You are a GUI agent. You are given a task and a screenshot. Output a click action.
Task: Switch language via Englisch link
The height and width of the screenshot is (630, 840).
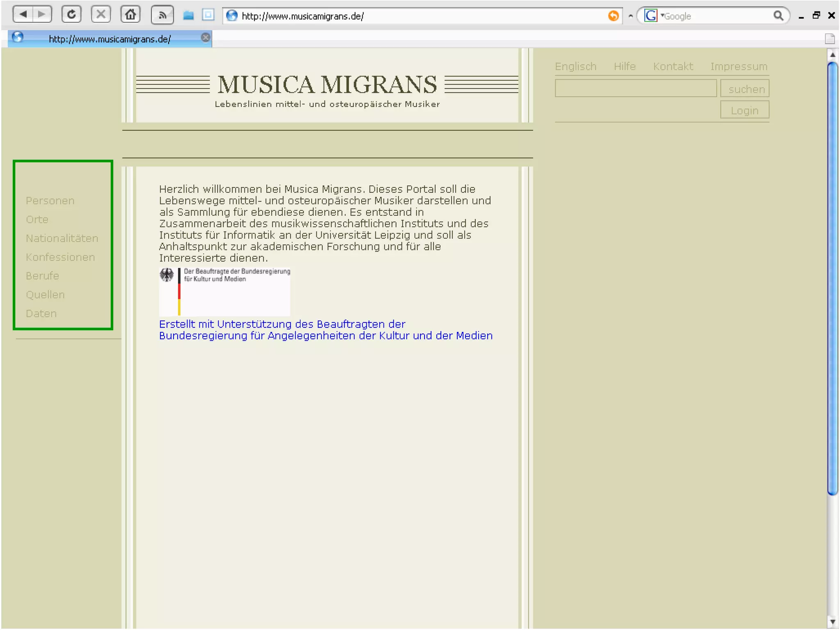tap(575, 66)
